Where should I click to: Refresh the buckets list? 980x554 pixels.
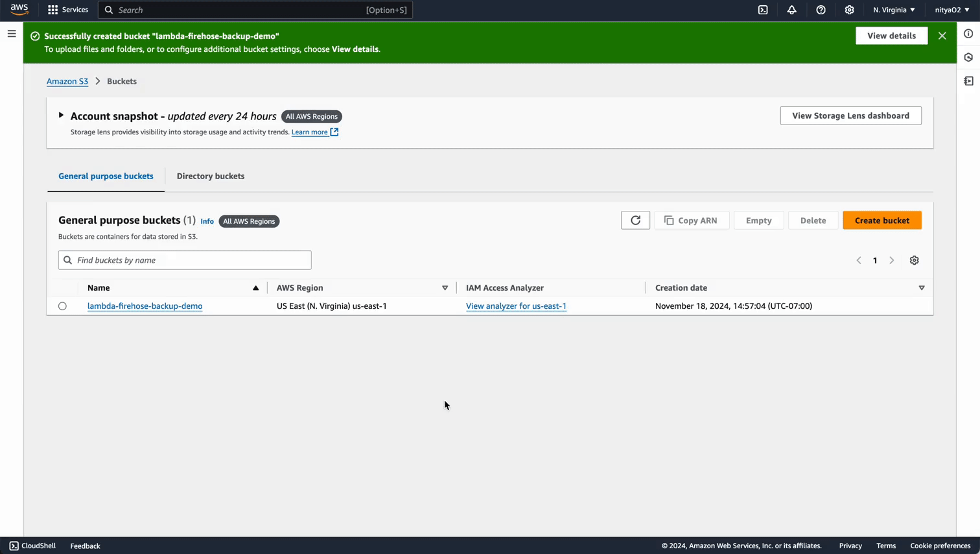[635, 220]
